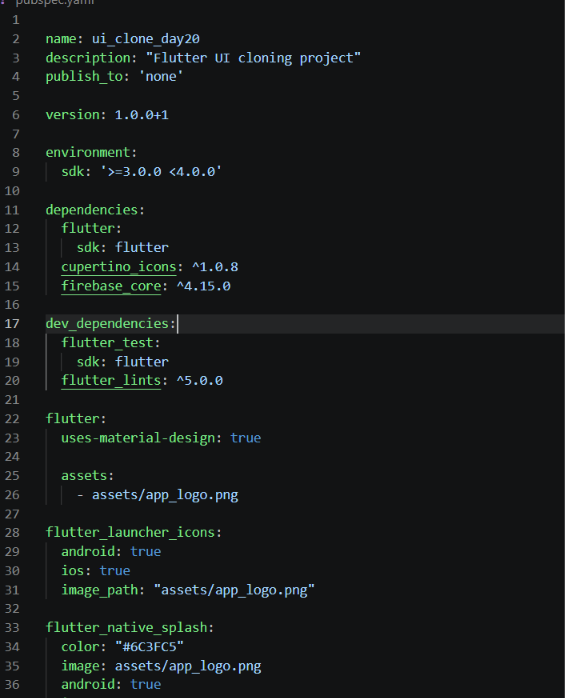Select the color value "#6C3FC5"
565x698 pixels.
(x=149, y=647)
